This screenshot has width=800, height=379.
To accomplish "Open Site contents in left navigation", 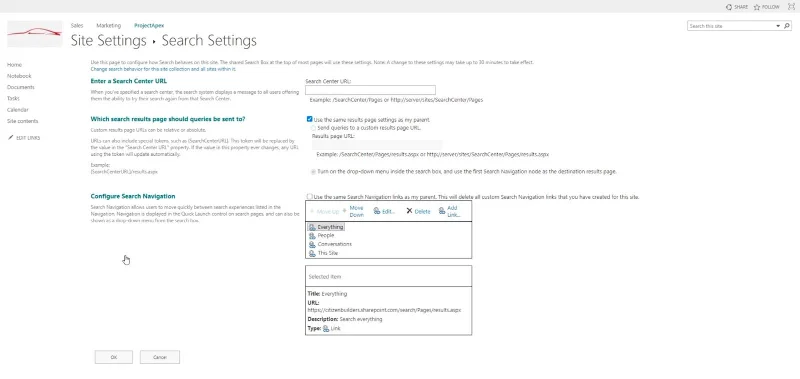I will 22,121.
